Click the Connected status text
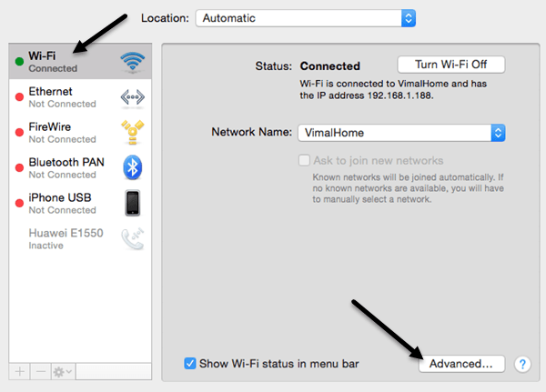546x392 pixels. tap(329, 66)
